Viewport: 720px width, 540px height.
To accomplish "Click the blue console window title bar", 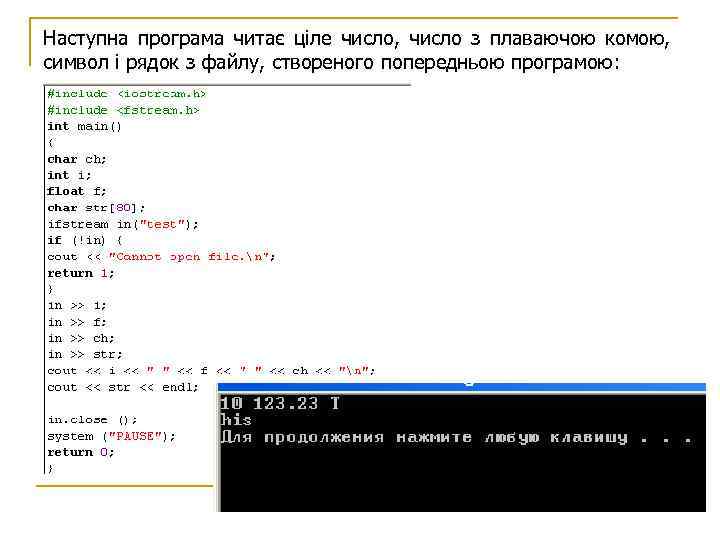I will click(x=461, y=388).
